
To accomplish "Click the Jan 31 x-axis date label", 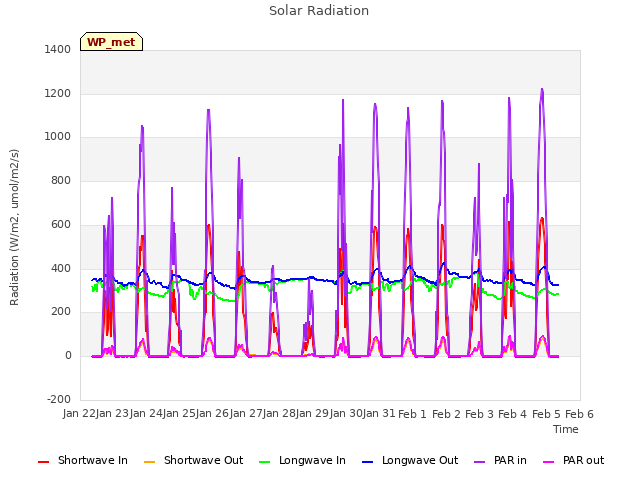I will pyautogui.click(x=379, y=413).
